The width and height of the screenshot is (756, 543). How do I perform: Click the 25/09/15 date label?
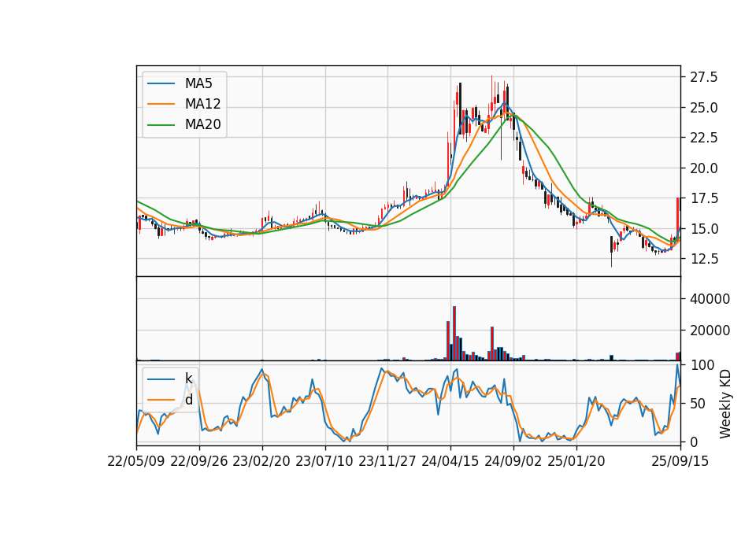coord(680,461)
